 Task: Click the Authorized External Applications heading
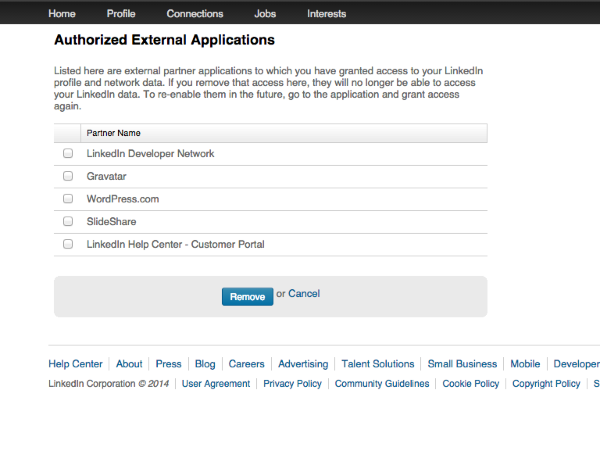tap(165, 40)
